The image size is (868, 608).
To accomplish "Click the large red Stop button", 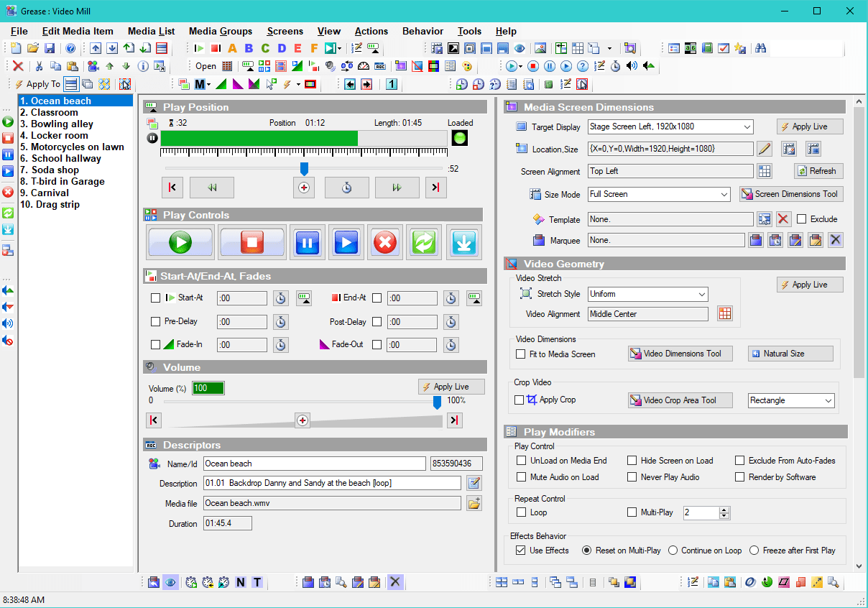I will point(252,242).
